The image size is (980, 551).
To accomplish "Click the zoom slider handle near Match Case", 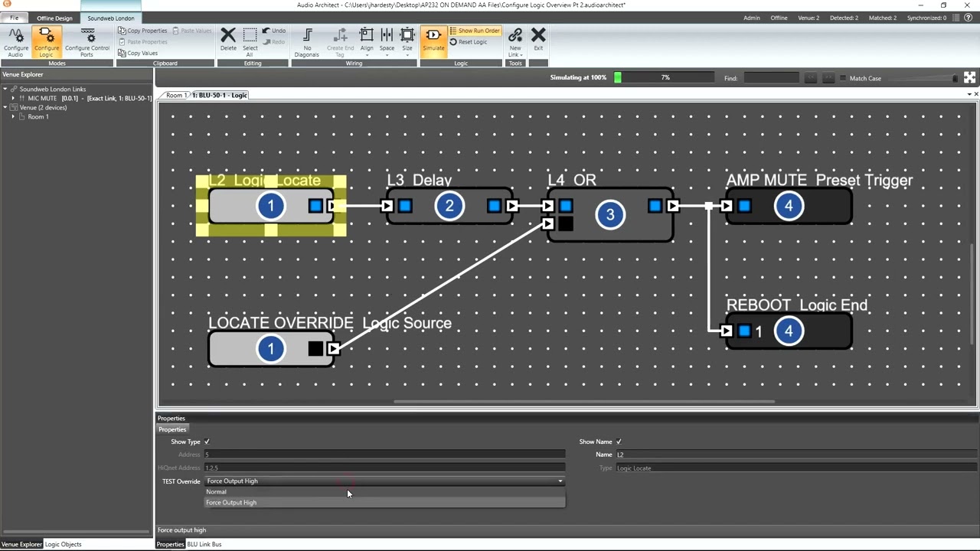I will pyautogui.click(x=955, y=78).
